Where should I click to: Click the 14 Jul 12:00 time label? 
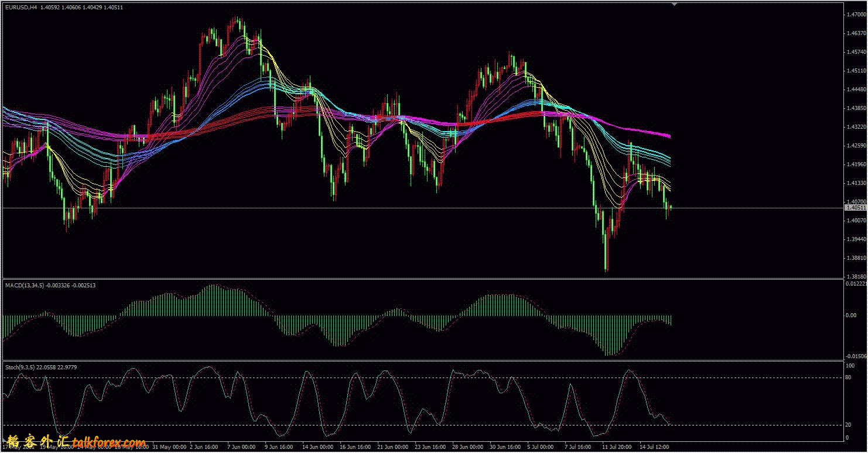[654, 447]
